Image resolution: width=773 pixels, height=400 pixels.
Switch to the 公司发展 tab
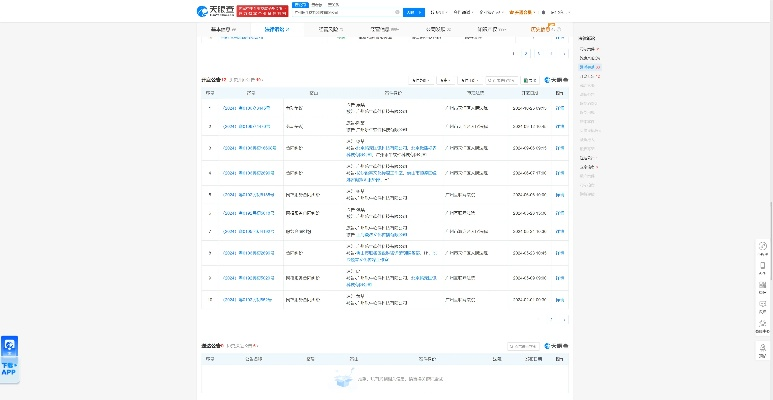point(438,30)
